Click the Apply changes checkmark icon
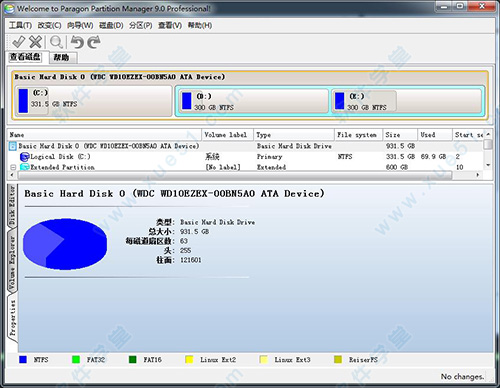Image resolution: width=500 pixels, height=388 pixels. 18,42
